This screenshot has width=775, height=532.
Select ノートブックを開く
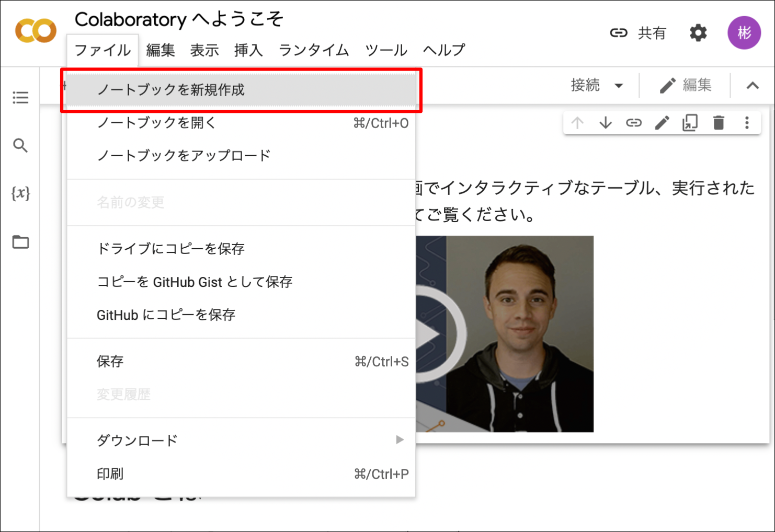[x=241, y=123]
